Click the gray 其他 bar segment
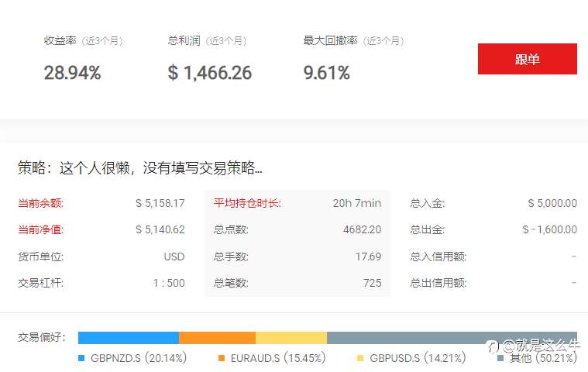This screenshot has height=372, width=588. click(452, 337)
